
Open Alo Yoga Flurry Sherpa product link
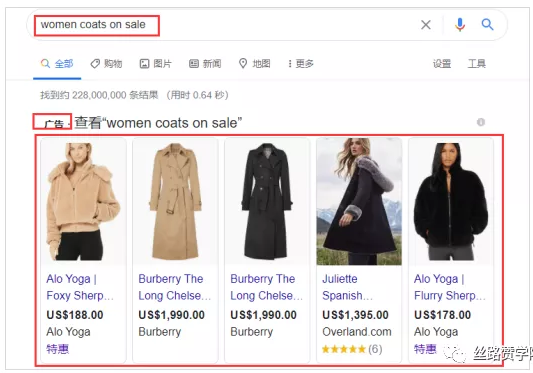[449, 287]
